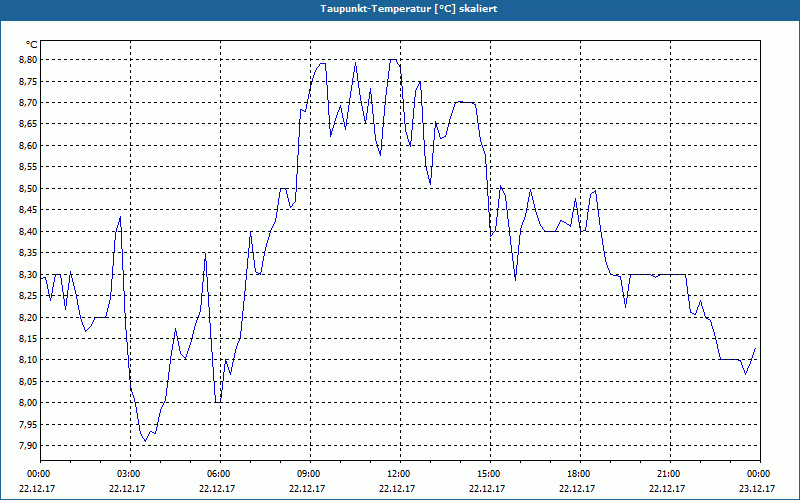Image resolution: width=800 pixels, height=500 pixels.
Task: Click the '21:00' x-axis label
Action: coord(670,474)
